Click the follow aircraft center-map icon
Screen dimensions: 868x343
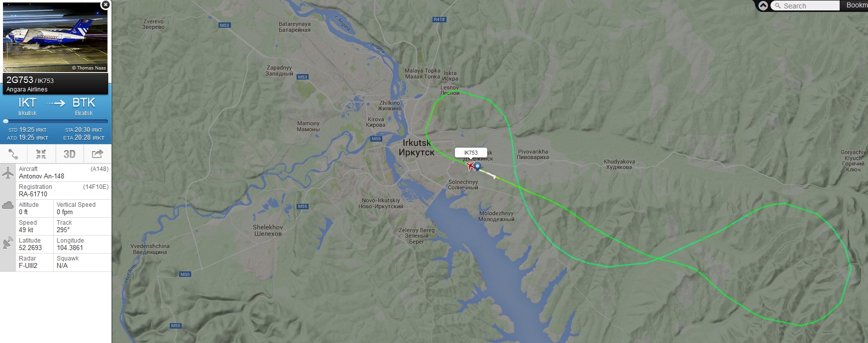point(41,154)
